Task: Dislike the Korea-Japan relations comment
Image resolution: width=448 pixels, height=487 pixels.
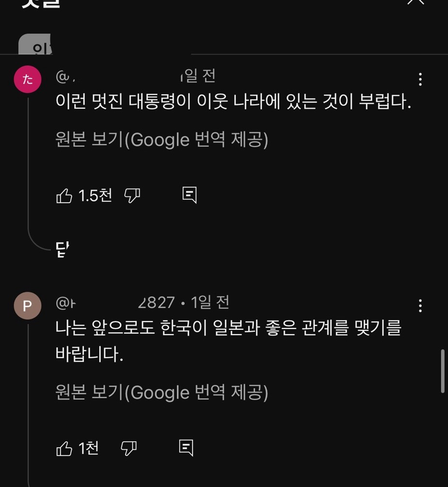Action: [128, 448]
